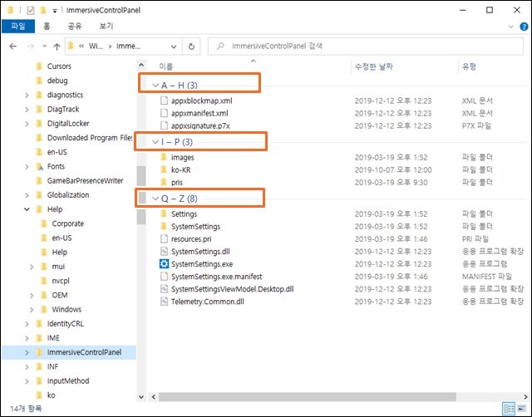Expand the ribbon with the chevron

511,27
